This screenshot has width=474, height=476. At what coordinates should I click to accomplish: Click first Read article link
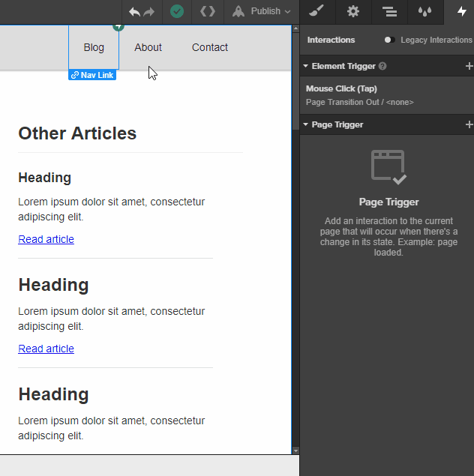[x=46, y=239]
